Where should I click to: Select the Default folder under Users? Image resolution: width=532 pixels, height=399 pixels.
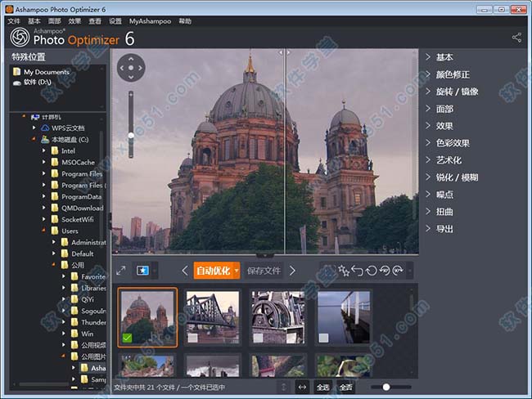click(82, 253)
